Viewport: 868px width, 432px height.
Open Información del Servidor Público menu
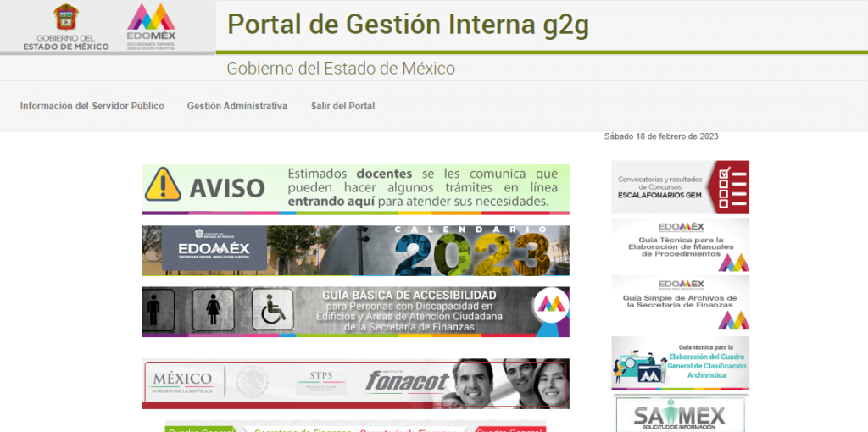pyautogui.click(x=92, y=106)
